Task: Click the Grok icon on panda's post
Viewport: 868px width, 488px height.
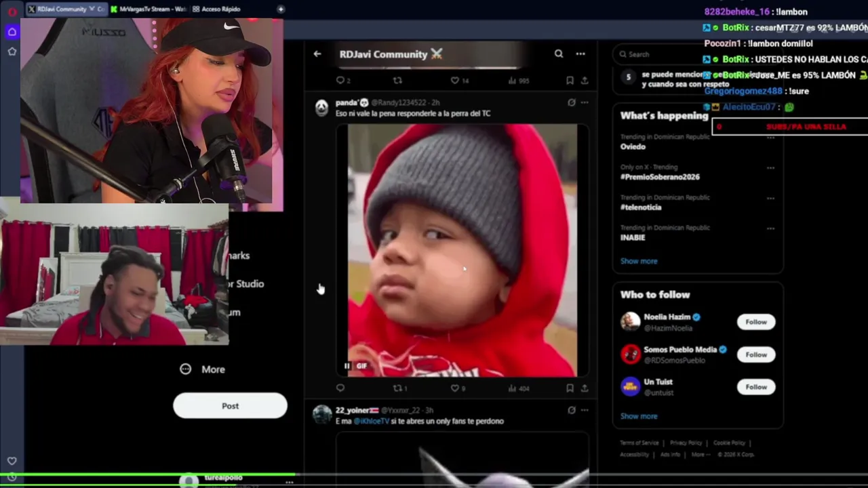Action: tap(572, 102)
